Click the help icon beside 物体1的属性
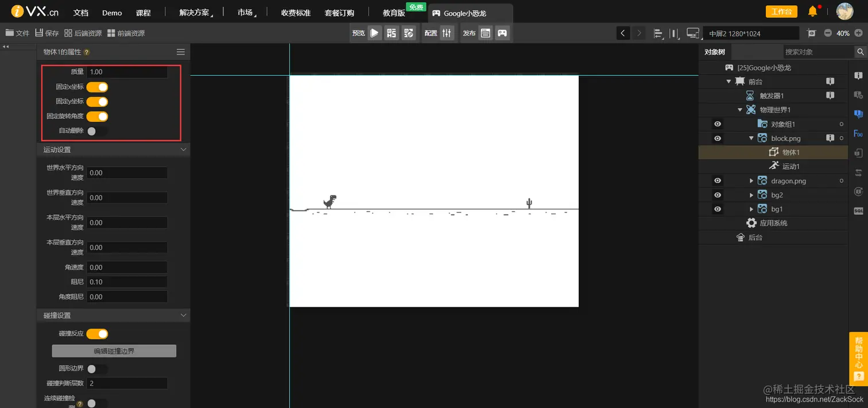This screenshot has height=408, width=868. (87, 52)
